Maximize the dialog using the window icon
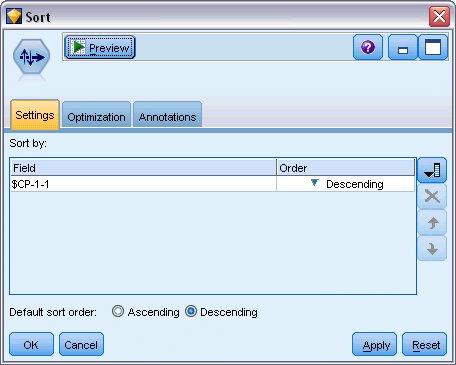 coord(433,47)
